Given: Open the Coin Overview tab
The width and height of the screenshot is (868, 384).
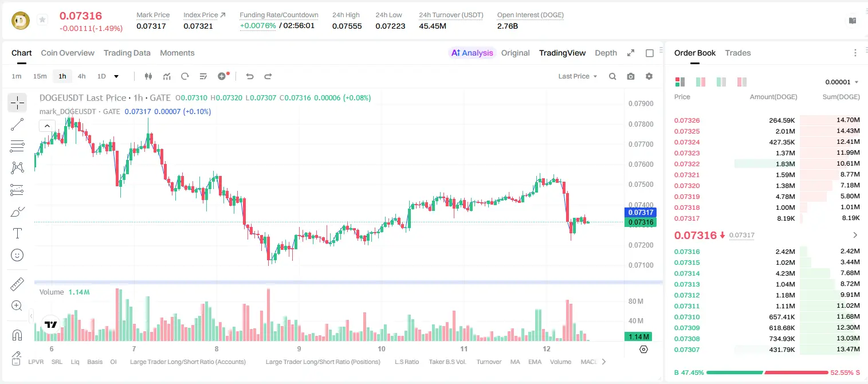Looking at the screenshot, I should point(68,53).
